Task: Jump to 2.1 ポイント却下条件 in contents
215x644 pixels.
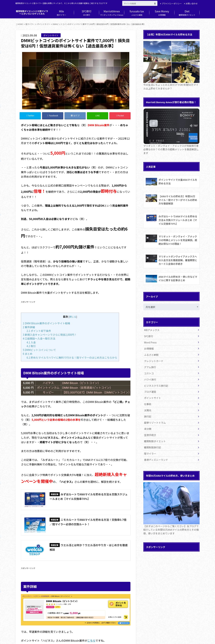Action: pyautogui.click(x=39, y=331)
